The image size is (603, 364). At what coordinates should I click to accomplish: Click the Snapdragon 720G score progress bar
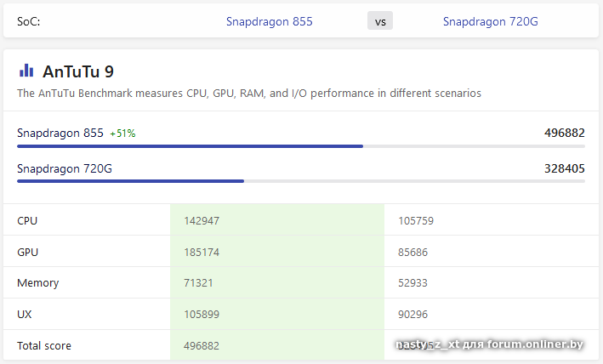[x=130, y=180]
